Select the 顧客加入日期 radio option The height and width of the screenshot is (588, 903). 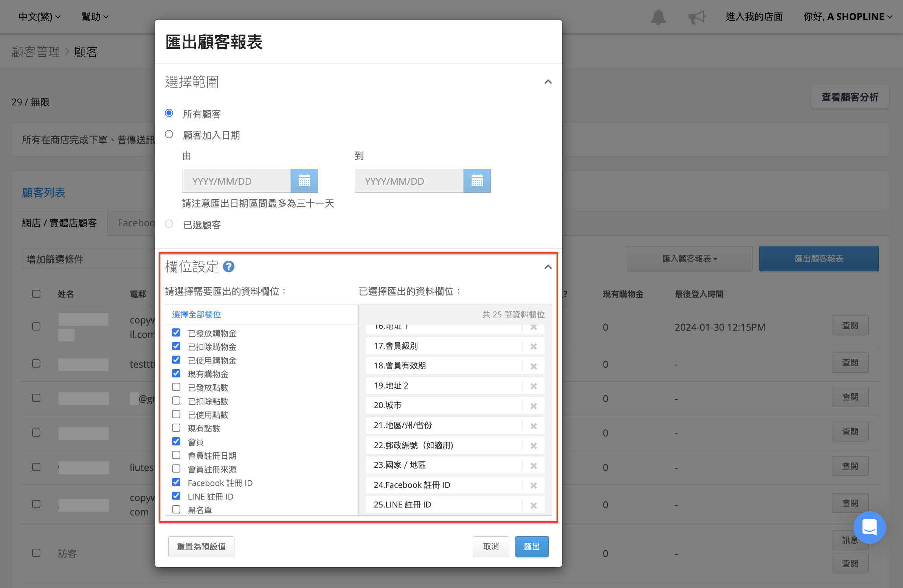[169, 134]
